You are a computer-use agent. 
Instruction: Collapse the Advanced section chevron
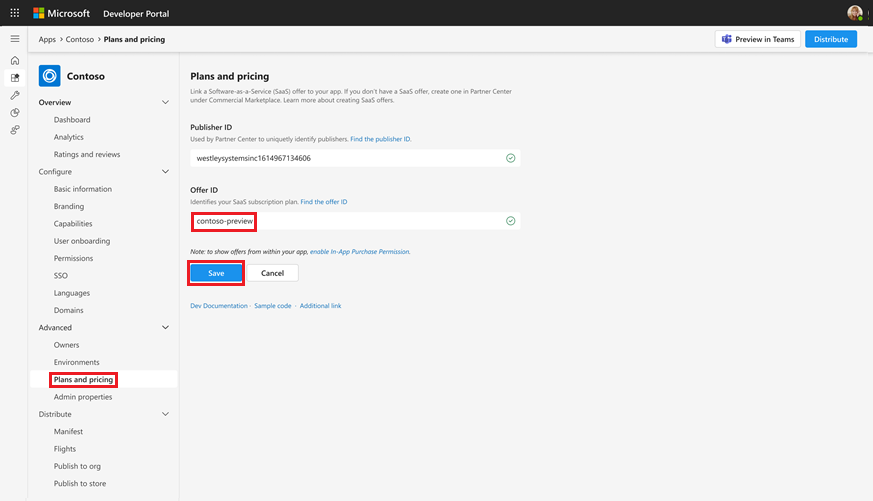pyautogui.click(x=165, y=327)
